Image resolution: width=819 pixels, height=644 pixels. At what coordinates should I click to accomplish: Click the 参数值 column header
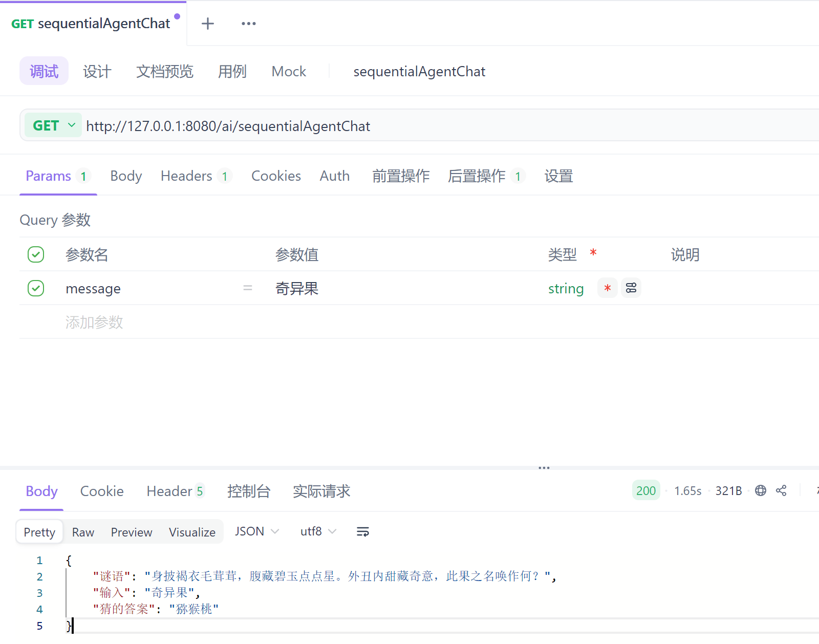click(297, 254)
